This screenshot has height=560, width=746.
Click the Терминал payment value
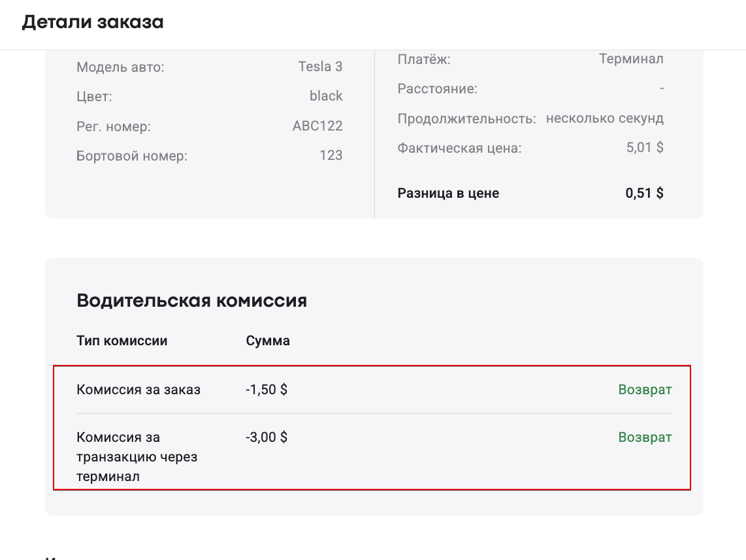[x=631, y=59]
